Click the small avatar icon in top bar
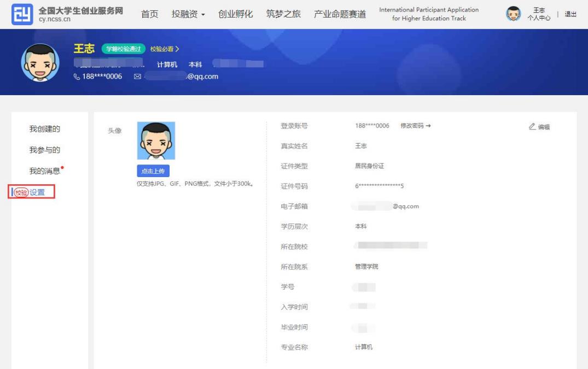Viewport: 588px width, 369px height. (x=512, y=14)
